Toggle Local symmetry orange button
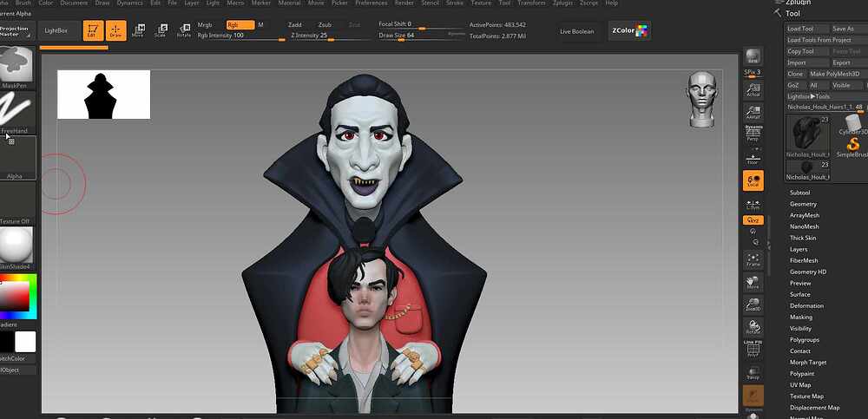868x419 pixels. 753,181
